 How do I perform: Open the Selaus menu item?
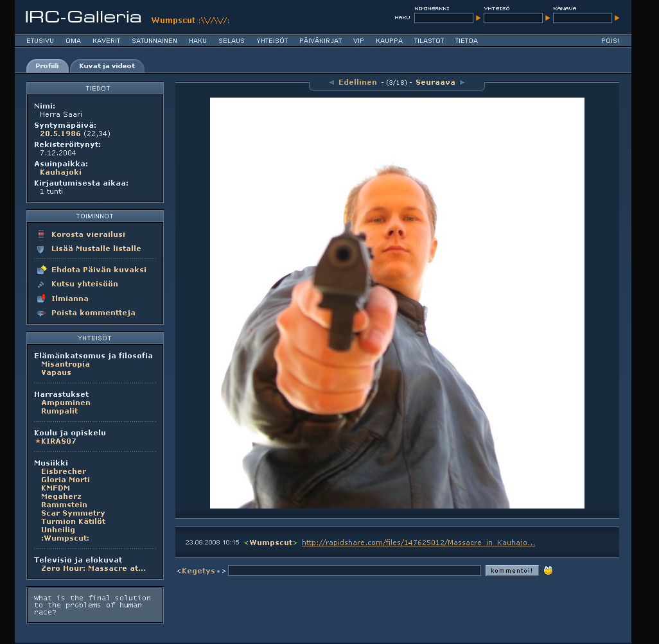point(231,40)
